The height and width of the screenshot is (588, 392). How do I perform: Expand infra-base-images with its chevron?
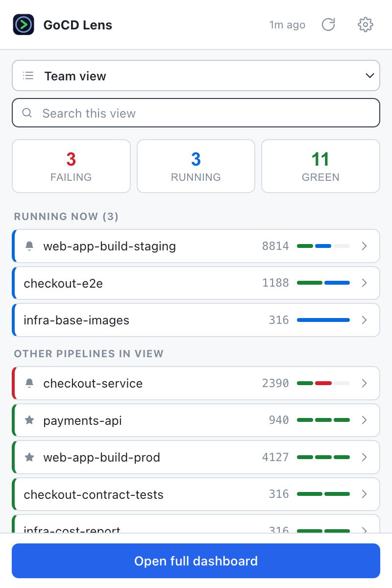[x=364, y=320]
